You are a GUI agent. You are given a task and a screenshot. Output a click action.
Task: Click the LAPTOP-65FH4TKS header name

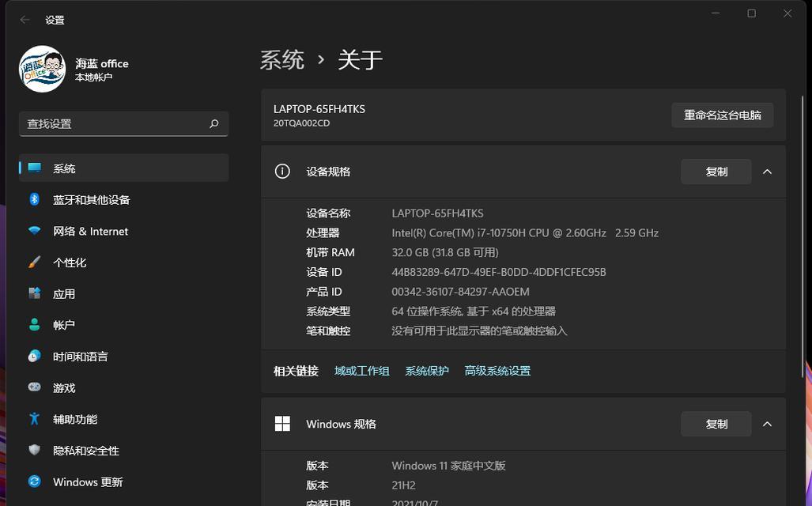click(319, 109)
